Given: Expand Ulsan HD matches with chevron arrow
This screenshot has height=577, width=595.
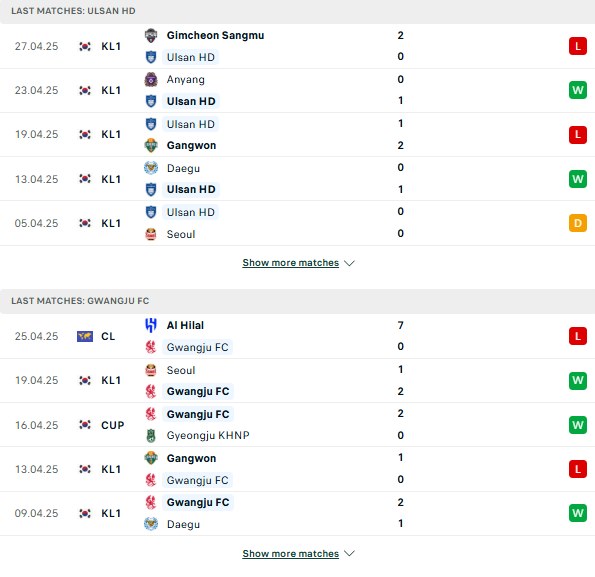Looking at the screenshot, I should (x=349, y=263).
